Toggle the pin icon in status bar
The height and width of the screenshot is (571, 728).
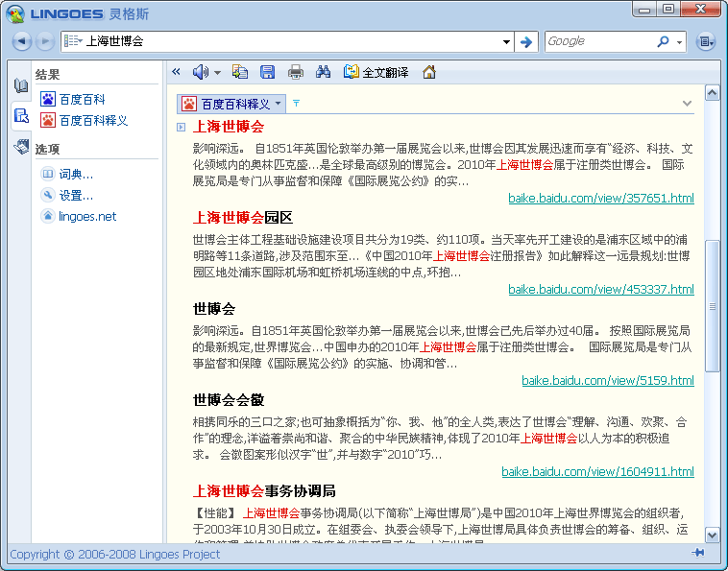[697, 554]
